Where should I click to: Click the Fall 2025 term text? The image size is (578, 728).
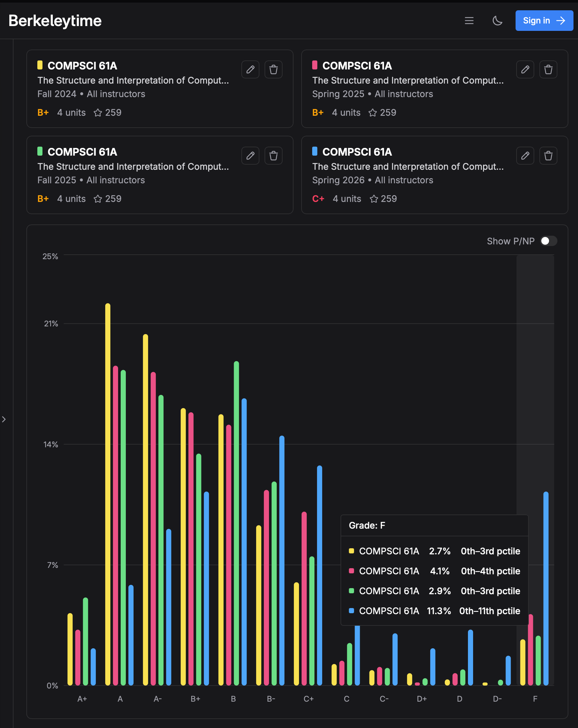pos(57,180)
